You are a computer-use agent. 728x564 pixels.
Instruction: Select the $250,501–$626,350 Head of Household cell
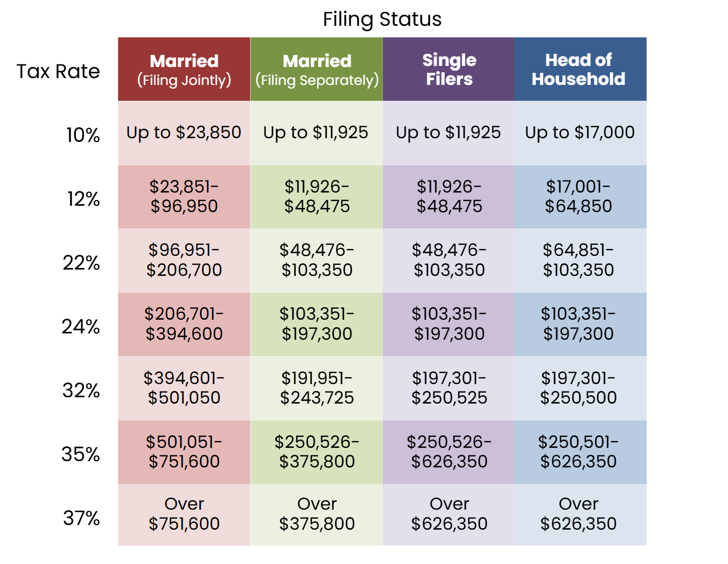(579, 452)
